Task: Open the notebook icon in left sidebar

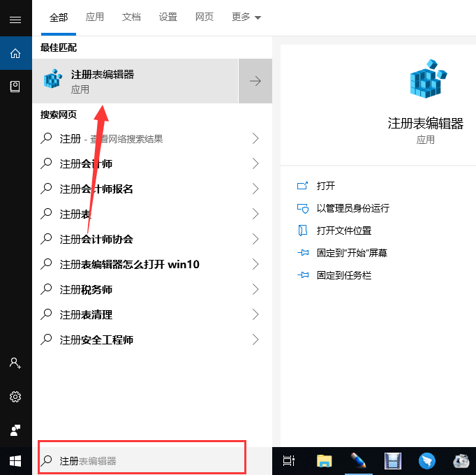Action: (x=15, y=87)
